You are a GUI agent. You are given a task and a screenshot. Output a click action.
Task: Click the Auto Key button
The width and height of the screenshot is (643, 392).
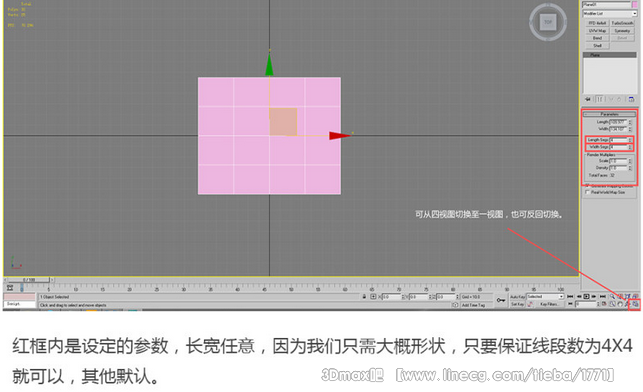(518, 296)
